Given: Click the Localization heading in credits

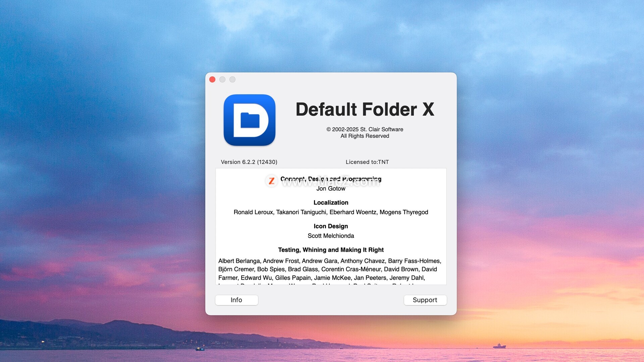Looking at the screenshot, I should tap(331, 202).
